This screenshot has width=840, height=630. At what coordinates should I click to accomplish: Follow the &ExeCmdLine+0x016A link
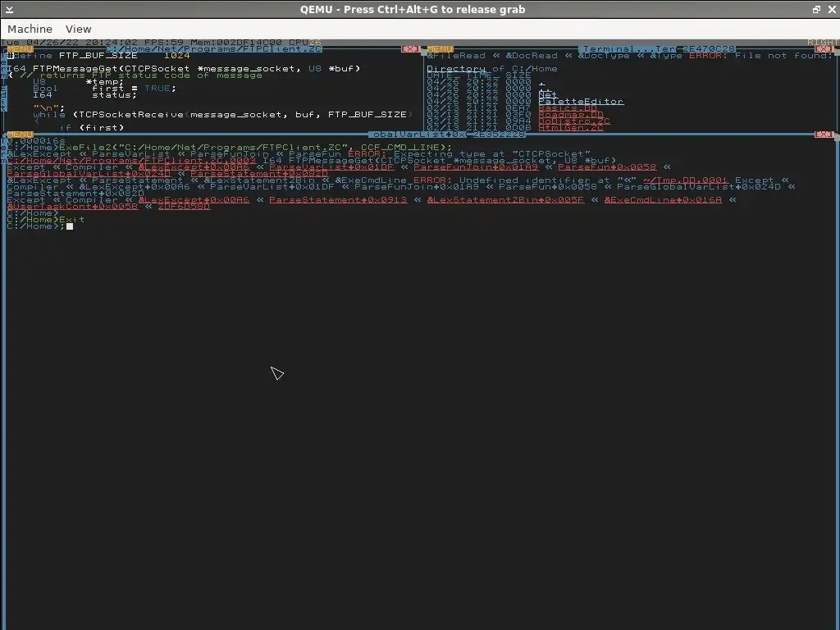click(663, 200)
